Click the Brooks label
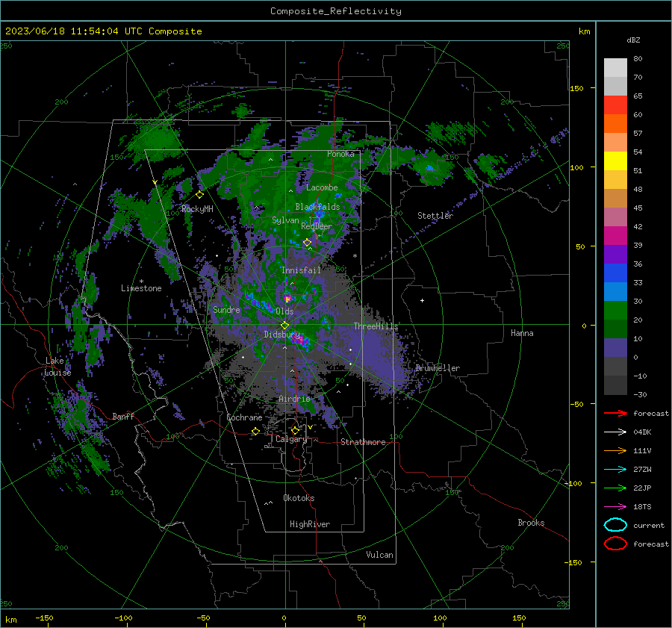Viewport: 672px width, 628px height. [531, 523]
